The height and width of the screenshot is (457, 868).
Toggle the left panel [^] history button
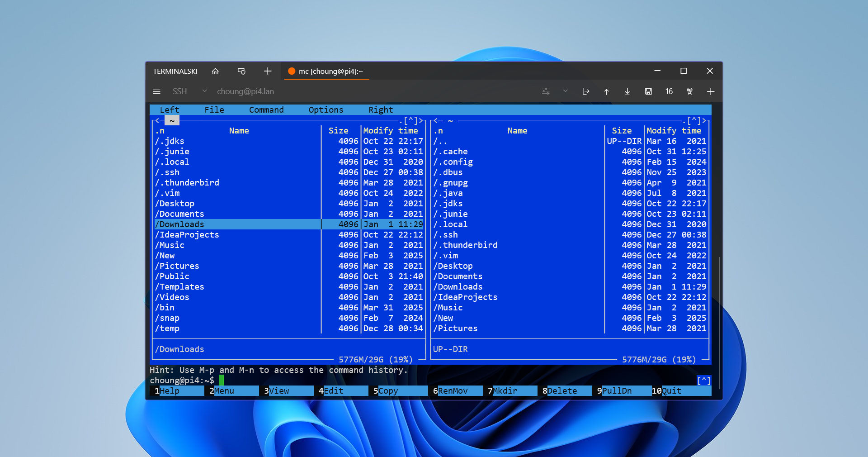coord(411,121)
